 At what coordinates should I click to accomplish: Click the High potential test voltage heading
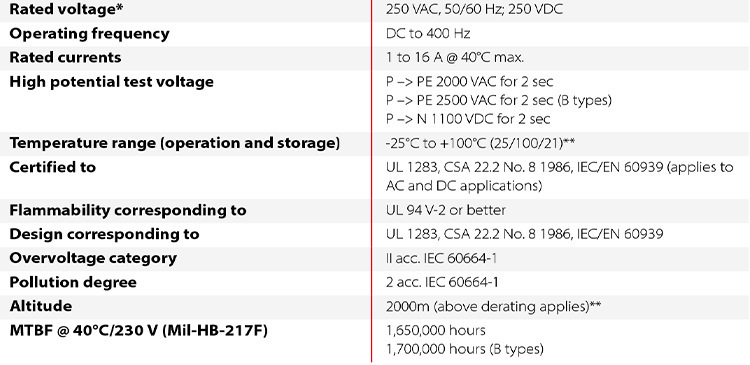tap(111, 82)
